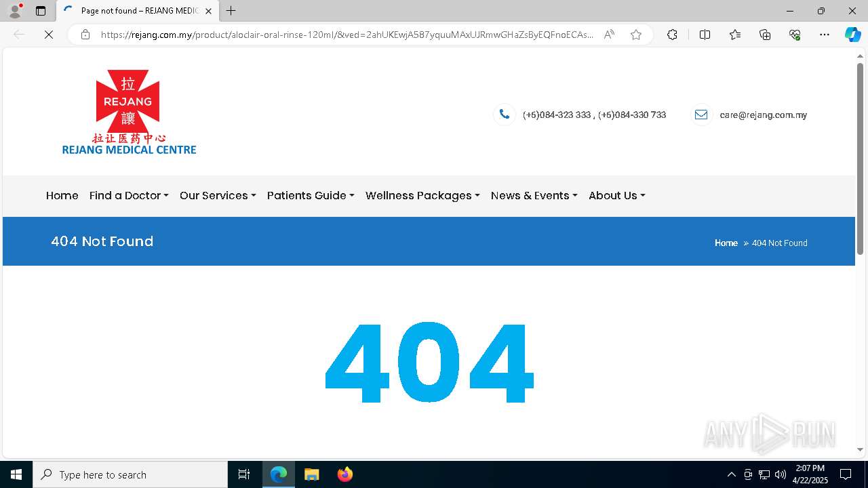Open volume control tray icon
868x488 pixels.
tap(781, 474)
